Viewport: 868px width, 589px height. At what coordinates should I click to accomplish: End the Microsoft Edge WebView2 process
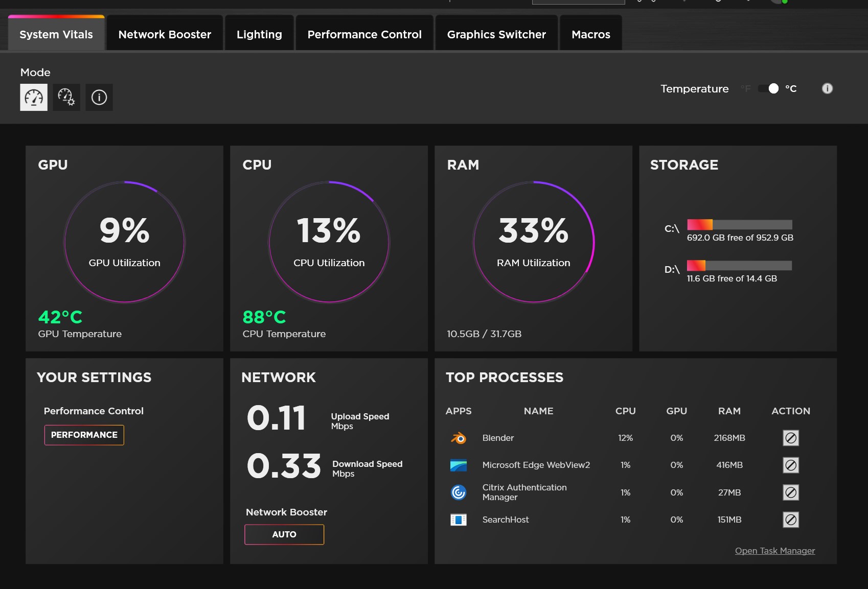tap(791, 465)
